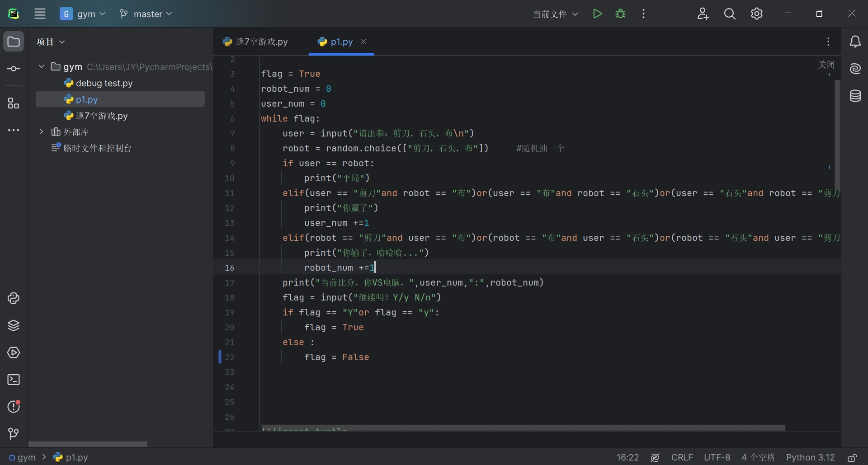This screenshot has height=465, width=868.
Task: Change UTF-8 file encoding
Action: pos(717,457)
